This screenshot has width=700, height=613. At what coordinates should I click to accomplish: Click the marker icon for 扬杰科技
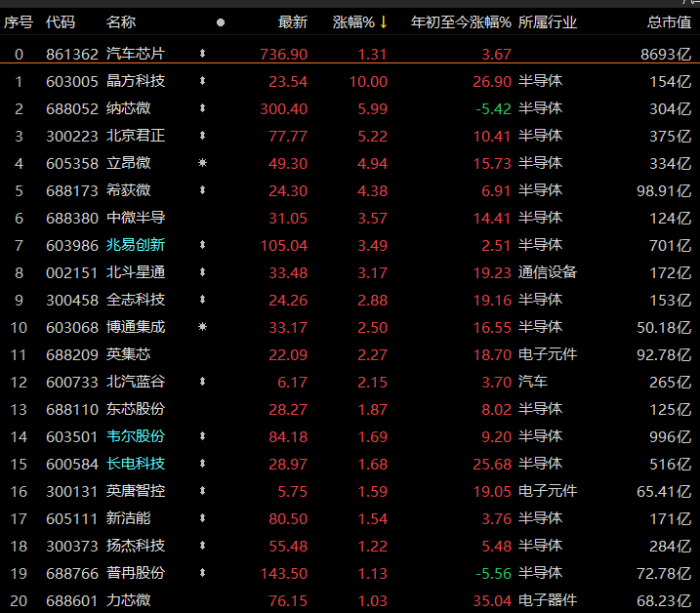click(x=202, y=545)
